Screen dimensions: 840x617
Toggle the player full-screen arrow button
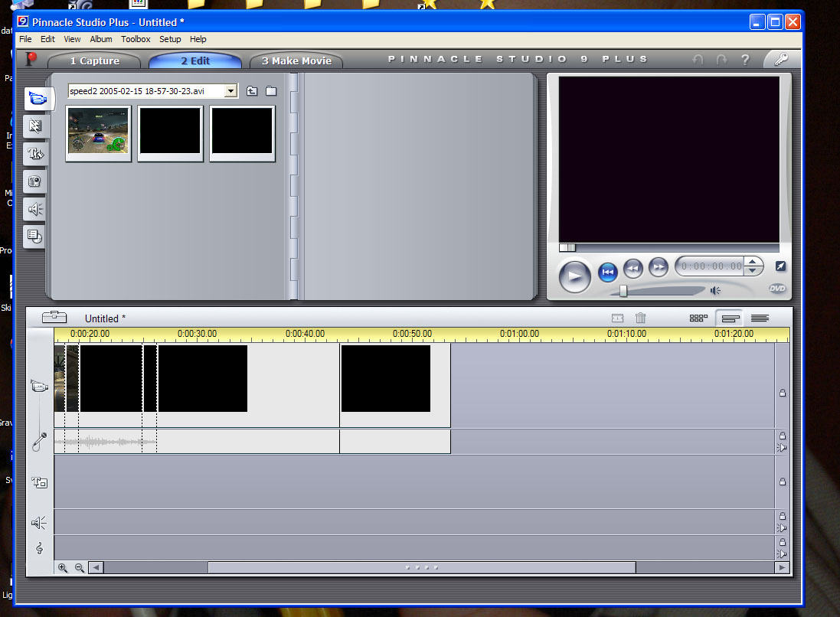pos(780,266)
